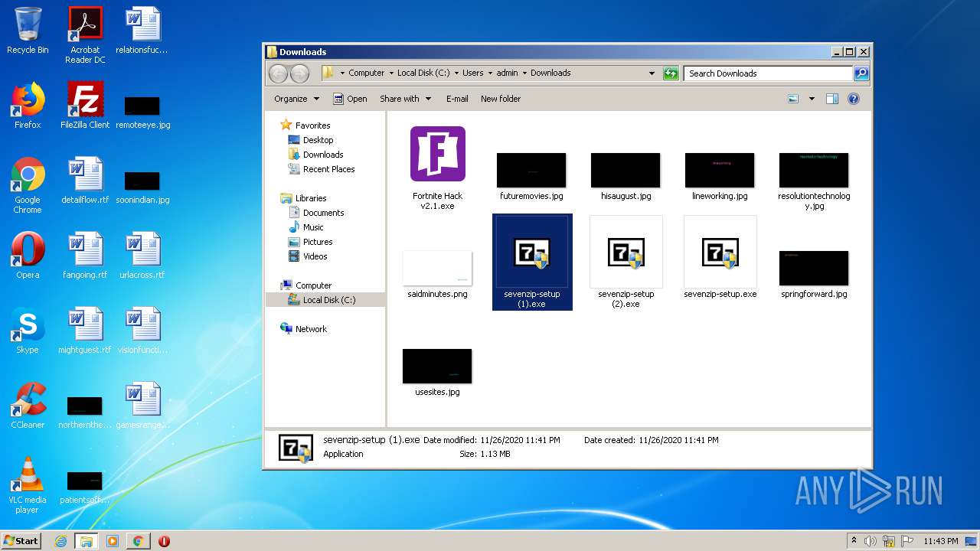
Task: Select sevenzip-setup (2).exe installer icon
Action: pyautogui.click(x=626, y=253)
